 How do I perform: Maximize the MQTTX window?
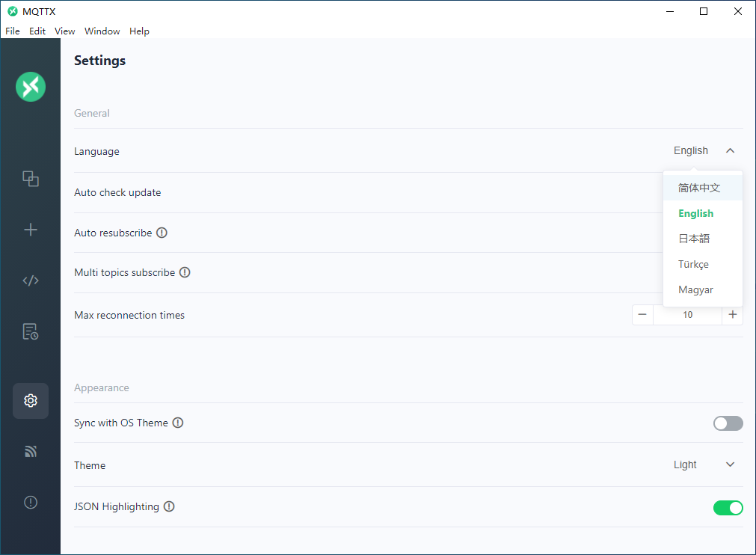704,11
